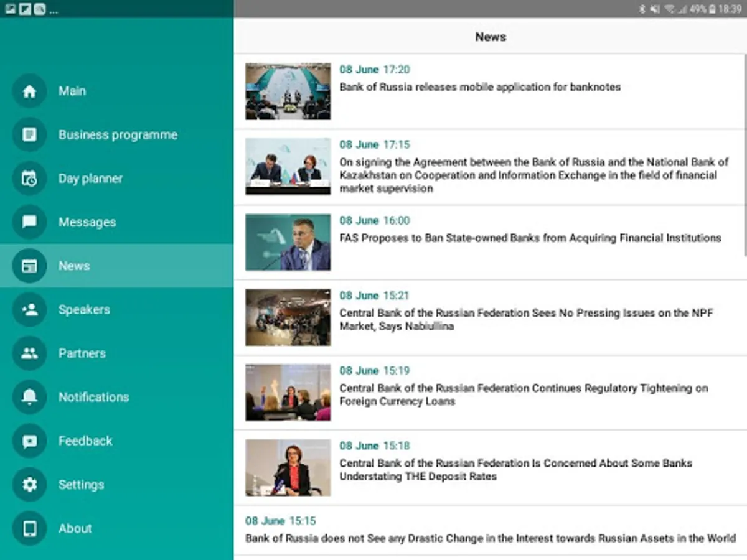The height and width of the screenshot is (560, 747).
Task: Click the '08 June 15:19' timestamp
Action: coord(375,371)
